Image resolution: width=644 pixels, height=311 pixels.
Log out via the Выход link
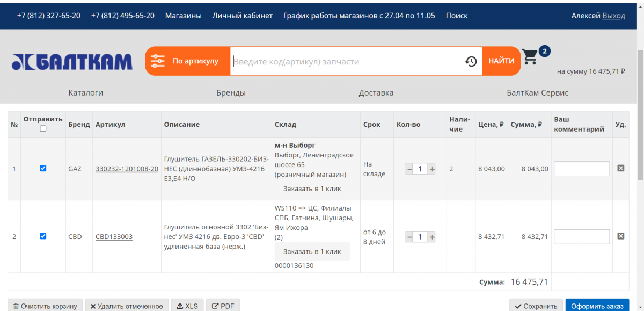pyautogui.click(x=614, y=16)
